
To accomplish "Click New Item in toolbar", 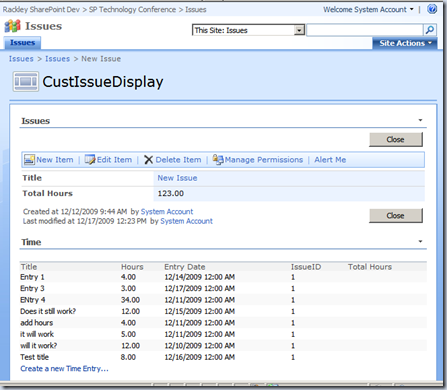I will (x=55, y=160).
